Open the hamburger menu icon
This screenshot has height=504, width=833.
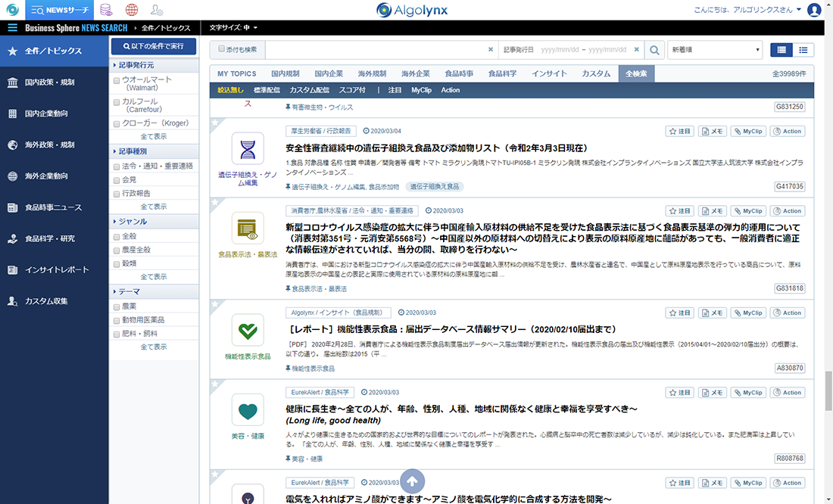tap(12, 28)
